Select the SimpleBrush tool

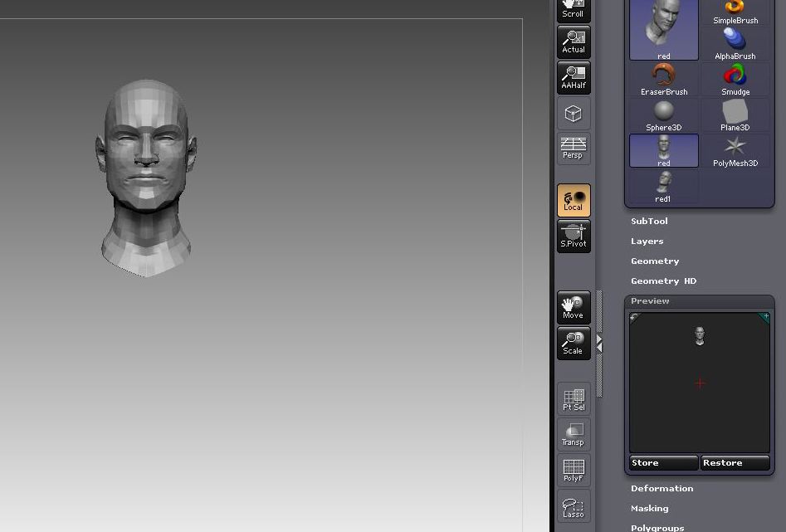point(735,12)
